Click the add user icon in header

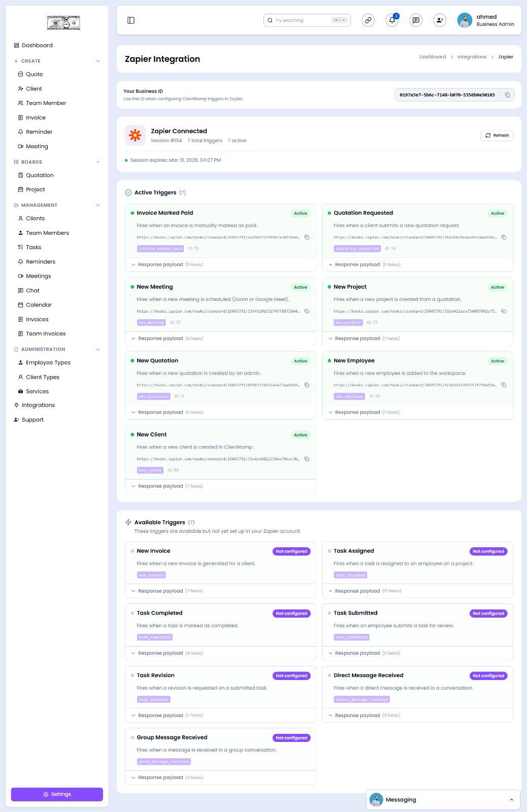tap(440, 20)
